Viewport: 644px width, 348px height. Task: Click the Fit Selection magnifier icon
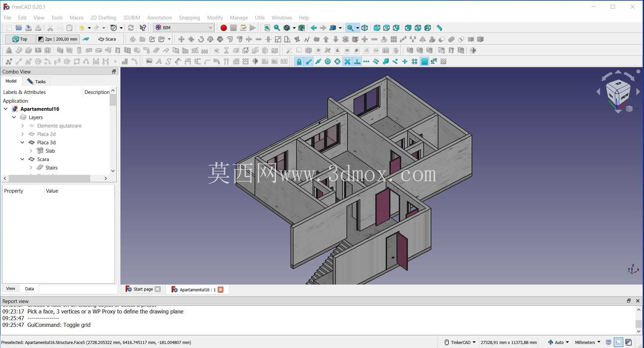277,28
